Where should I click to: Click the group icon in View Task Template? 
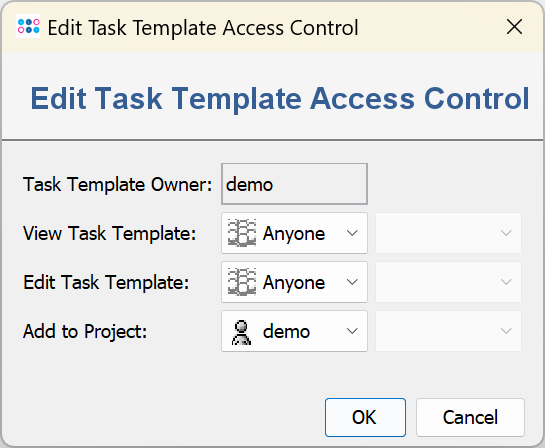242,233
